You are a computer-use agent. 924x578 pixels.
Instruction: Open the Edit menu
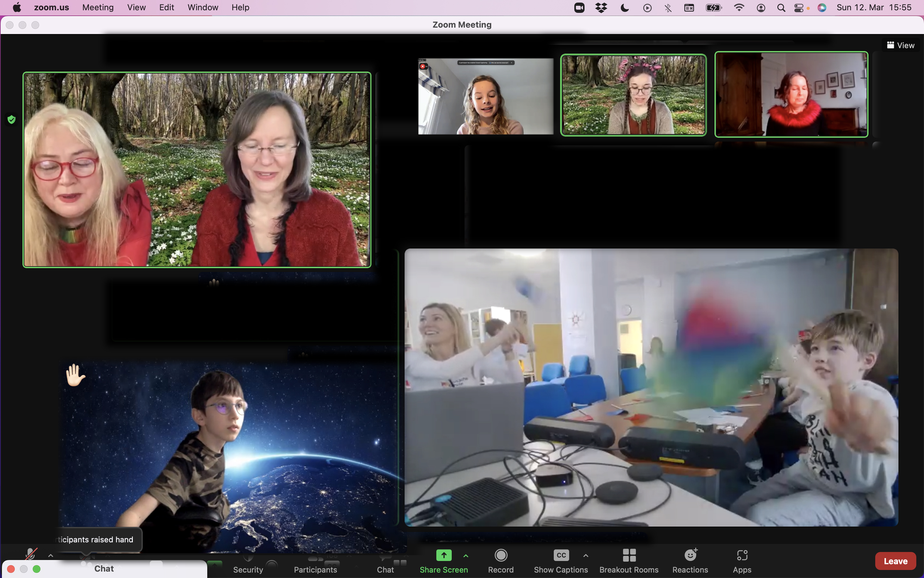[167, 7]
